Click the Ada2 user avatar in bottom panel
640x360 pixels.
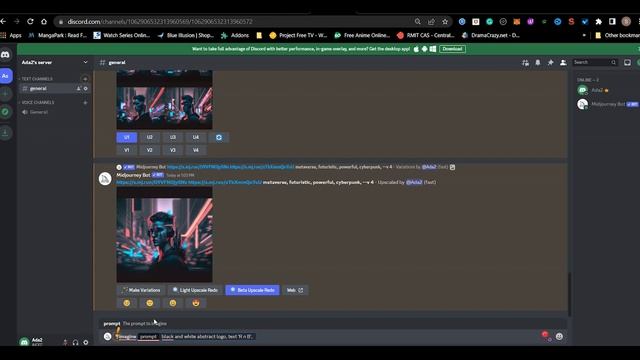24,341
